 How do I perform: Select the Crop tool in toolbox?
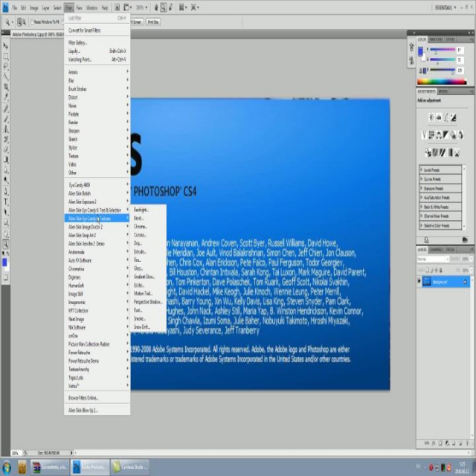point(5,87)
